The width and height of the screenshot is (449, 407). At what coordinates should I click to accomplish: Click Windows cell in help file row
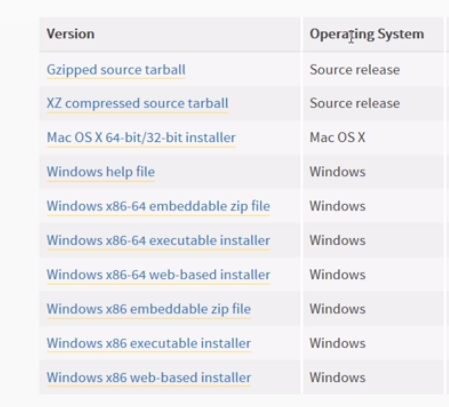[x=337, y=172]
